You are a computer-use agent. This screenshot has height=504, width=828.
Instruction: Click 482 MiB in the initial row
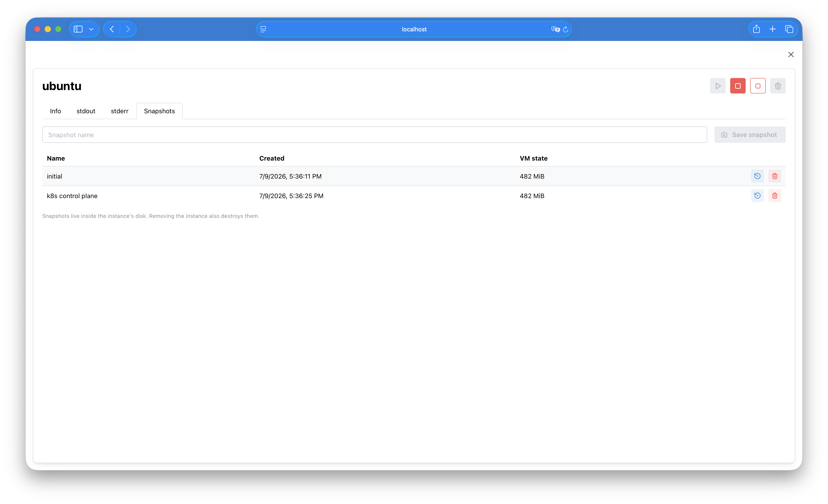(x=532, y=176)
